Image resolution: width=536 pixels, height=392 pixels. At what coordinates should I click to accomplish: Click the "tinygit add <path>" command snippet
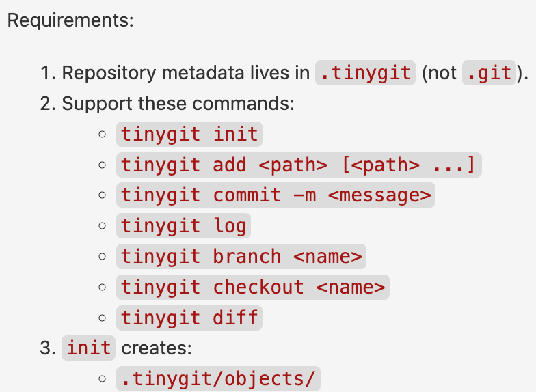click(x=298, y=165)
